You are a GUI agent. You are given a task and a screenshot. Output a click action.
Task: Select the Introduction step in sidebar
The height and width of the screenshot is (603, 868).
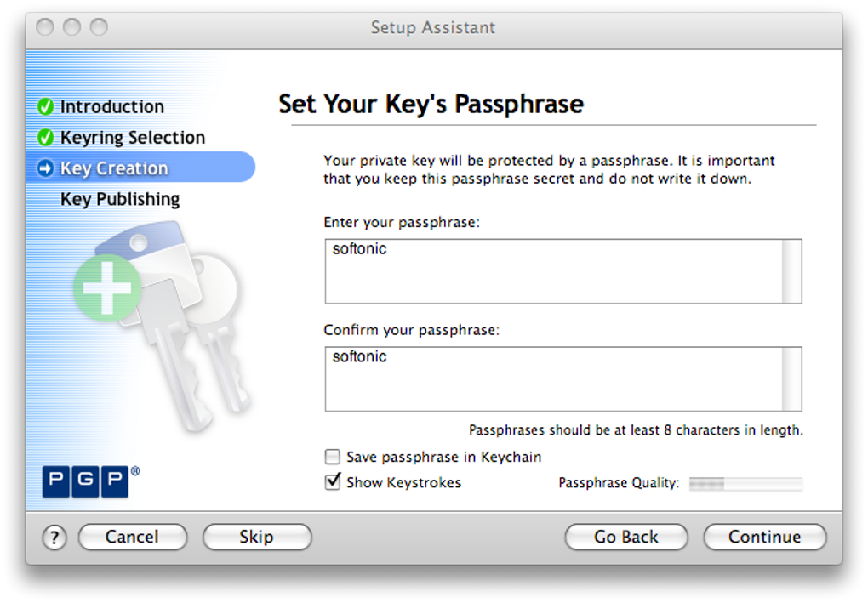tap(111, 106)
